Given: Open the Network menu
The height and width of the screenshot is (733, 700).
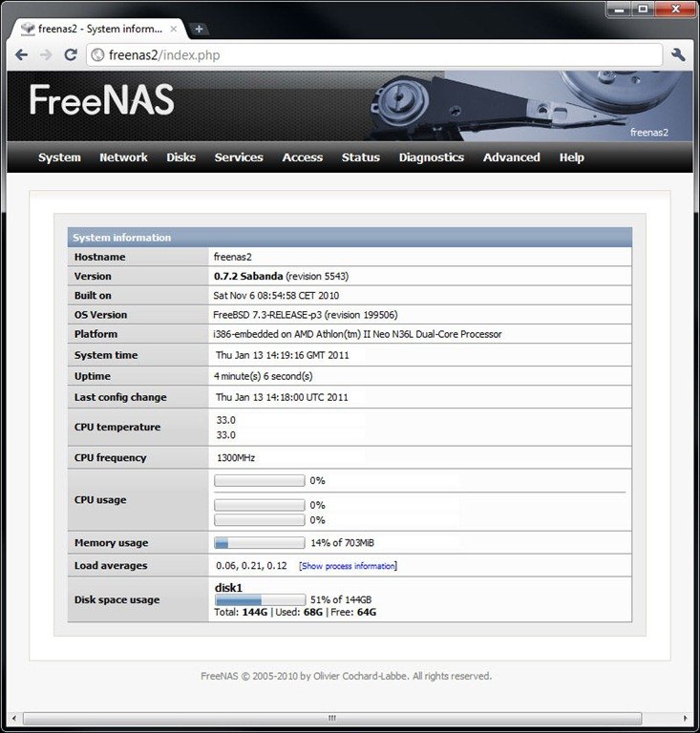Looking at the screenshot, I should (123, 157).
